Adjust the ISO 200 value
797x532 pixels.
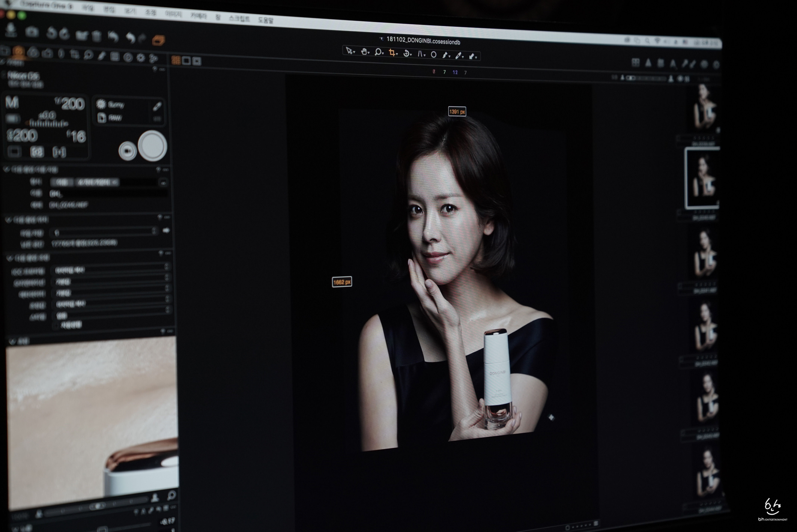tap(22, 136)
